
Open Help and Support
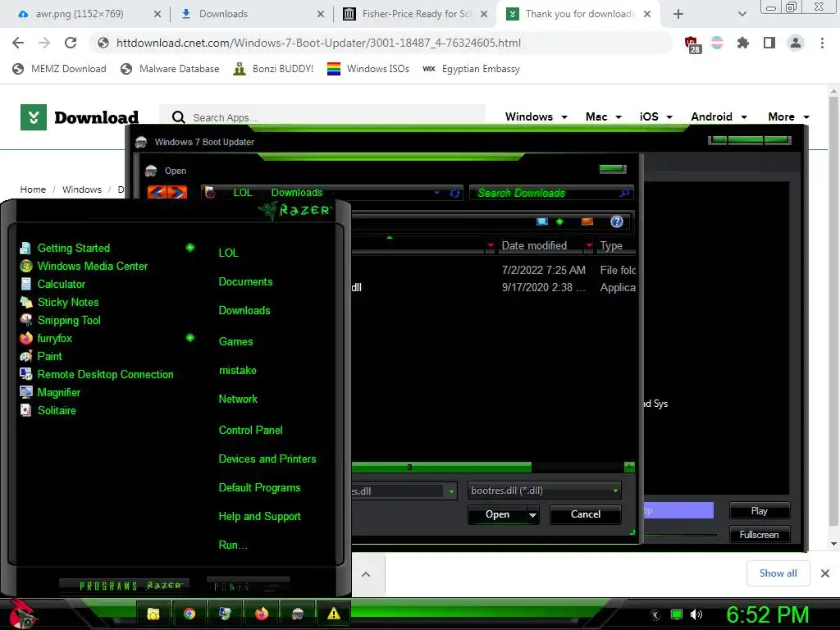pyautogui.click(x=259, y=517)
